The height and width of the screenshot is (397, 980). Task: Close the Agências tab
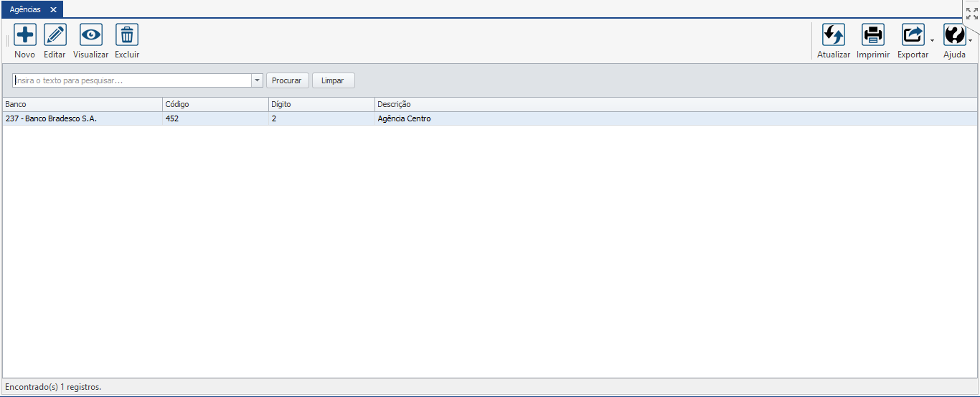click(x=53, y=9)
